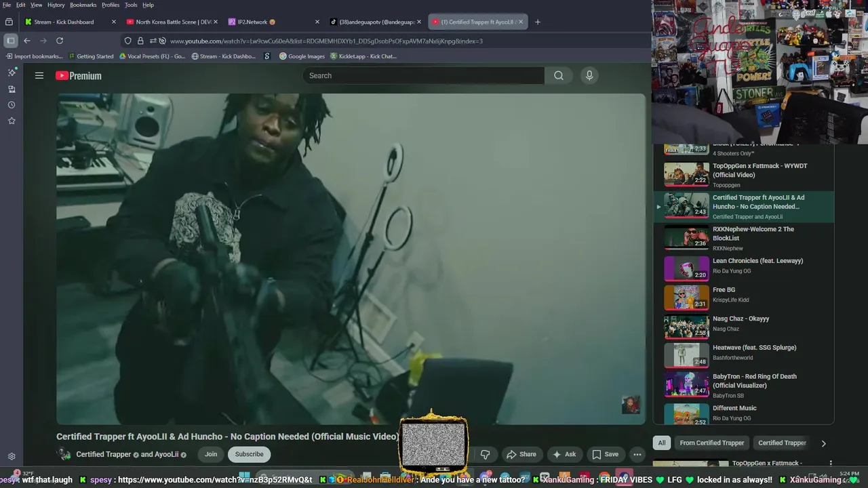Close the Stream - Kick Dashboard tab
This screenshot has height=488, width=868.
click(x=114, y=22)
